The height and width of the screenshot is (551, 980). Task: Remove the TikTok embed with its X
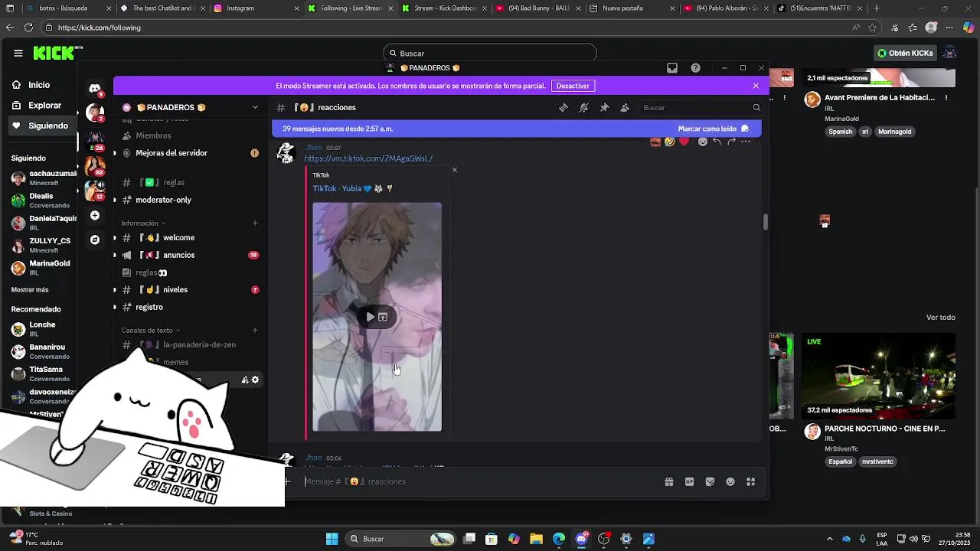coord(454,170)
